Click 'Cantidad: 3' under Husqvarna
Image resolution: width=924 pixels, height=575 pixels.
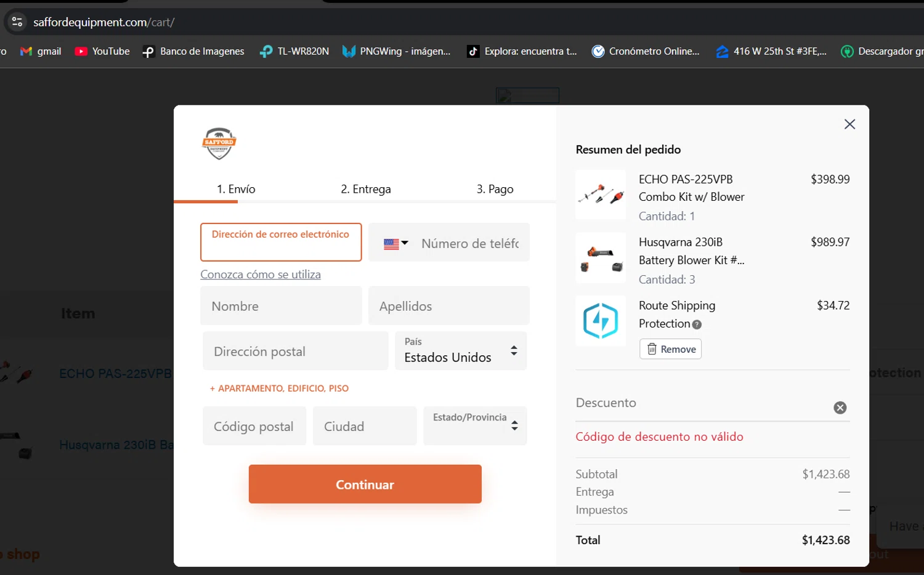[667, 279]
